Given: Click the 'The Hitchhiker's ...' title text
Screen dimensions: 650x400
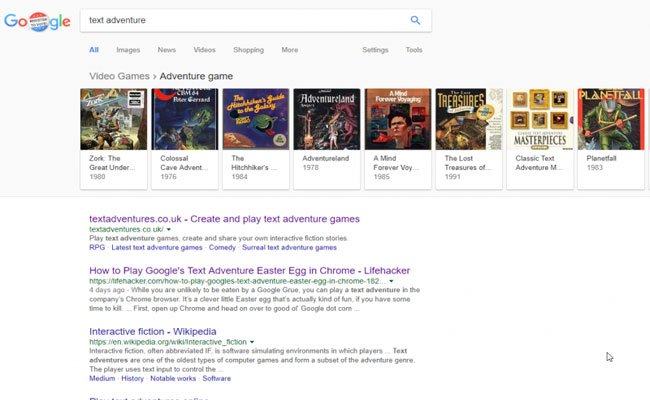Looking at the screenshot, I should pos(254,163).
